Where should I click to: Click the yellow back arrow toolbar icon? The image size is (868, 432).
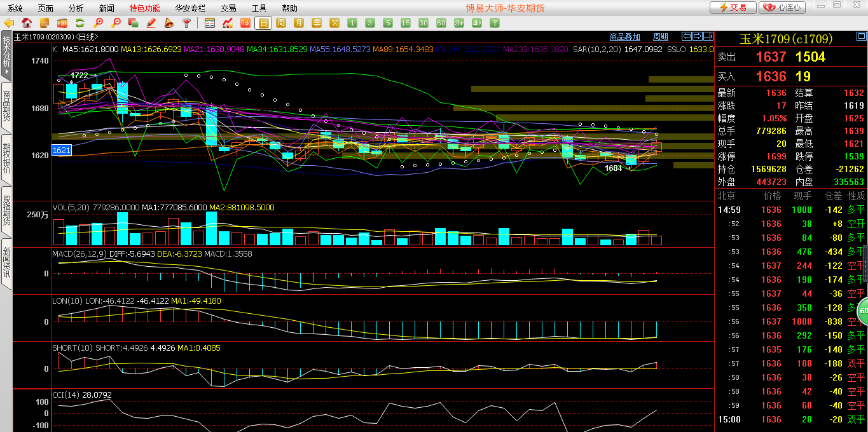point(9,23)
